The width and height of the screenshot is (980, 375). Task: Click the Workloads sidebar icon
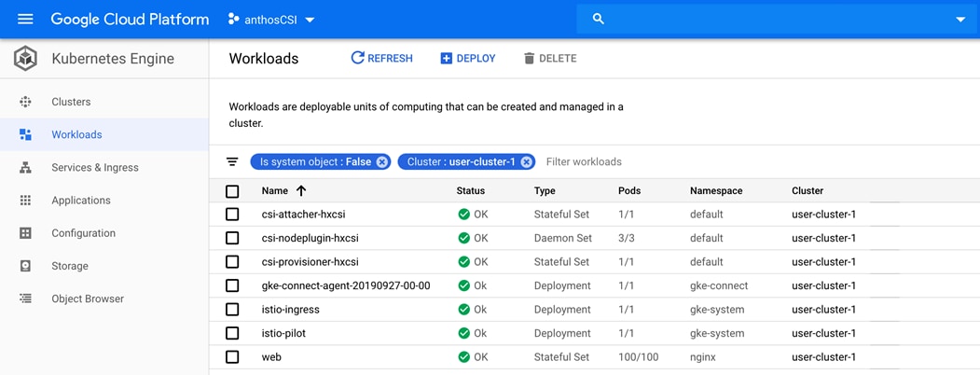pos(25,134)
